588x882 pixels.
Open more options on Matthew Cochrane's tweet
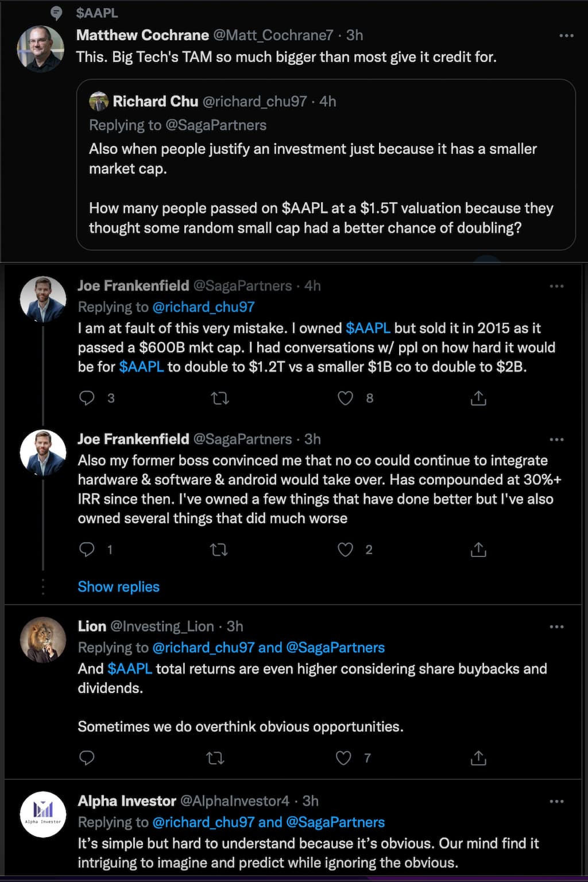566,36
